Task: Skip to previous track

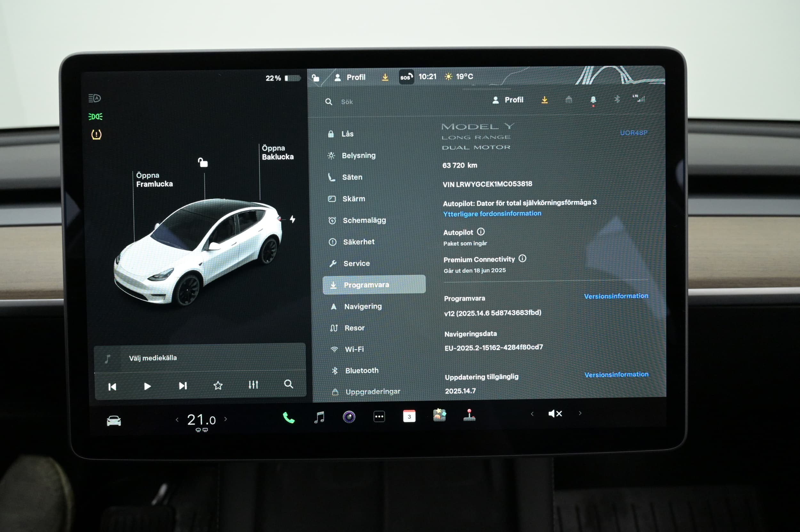Action: coord(112,387)
